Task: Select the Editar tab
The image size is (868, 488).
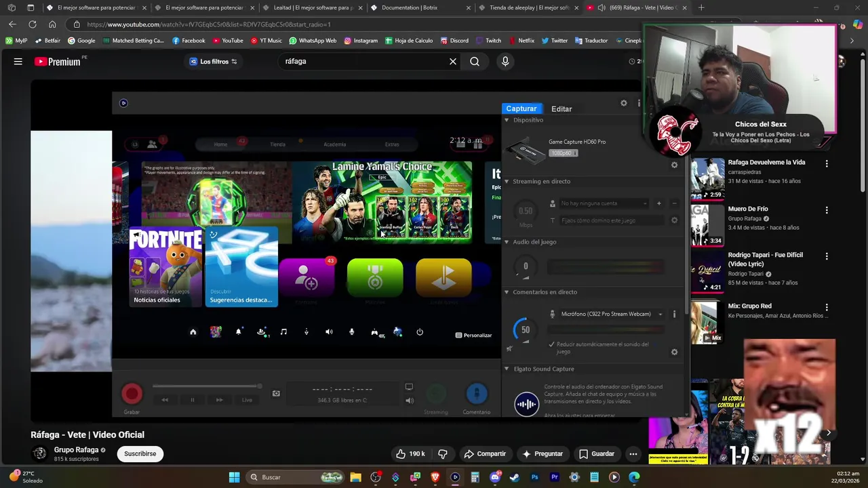Action: pos(561,109)
